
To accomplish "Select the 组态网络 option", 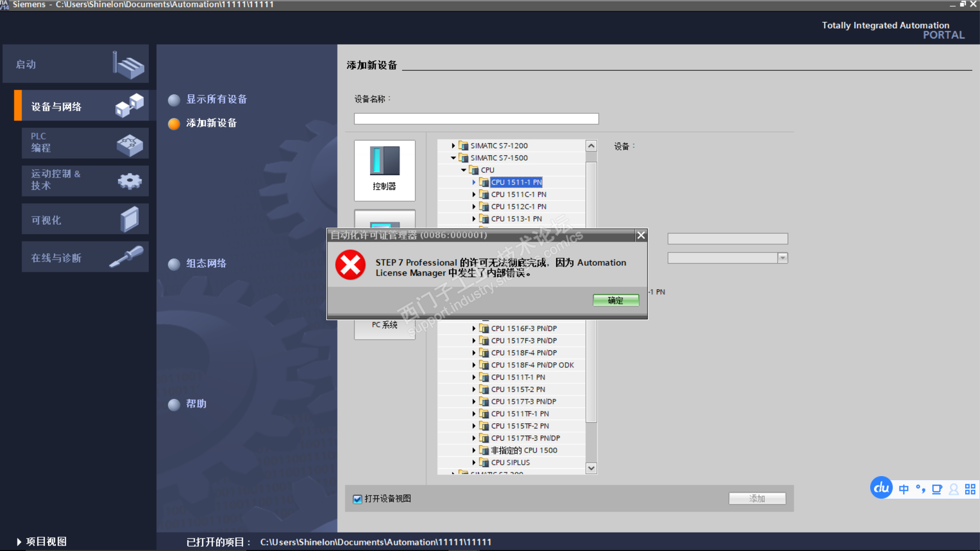I will point(206,264).
